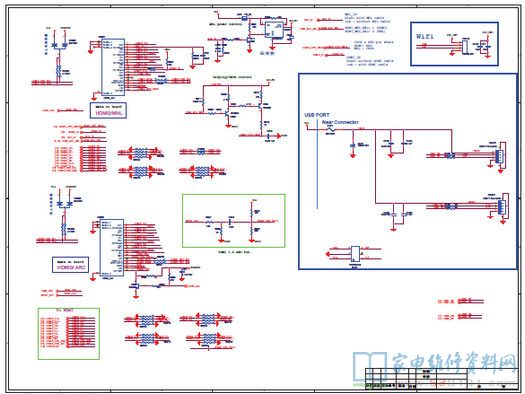Click the upper HDMI connector IC block
The image size is (525, 394).
pyautogui.click(x=113, y=67)
